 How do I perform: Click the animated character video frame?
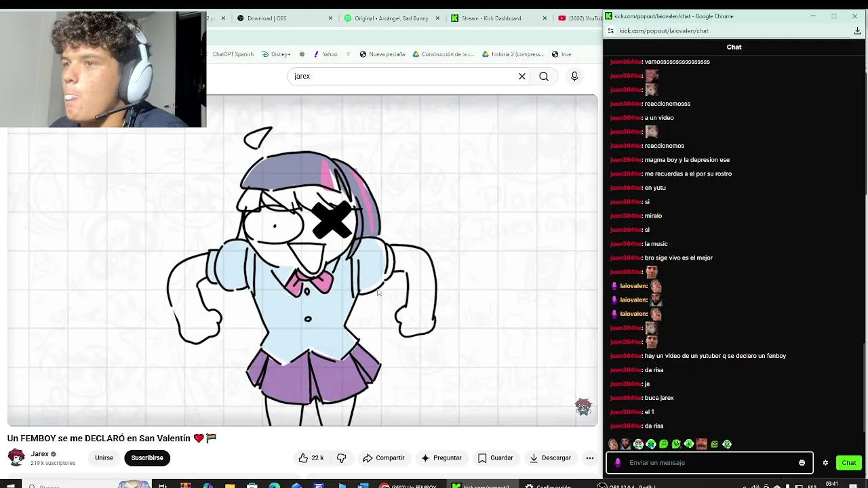(x=302, y=261)
